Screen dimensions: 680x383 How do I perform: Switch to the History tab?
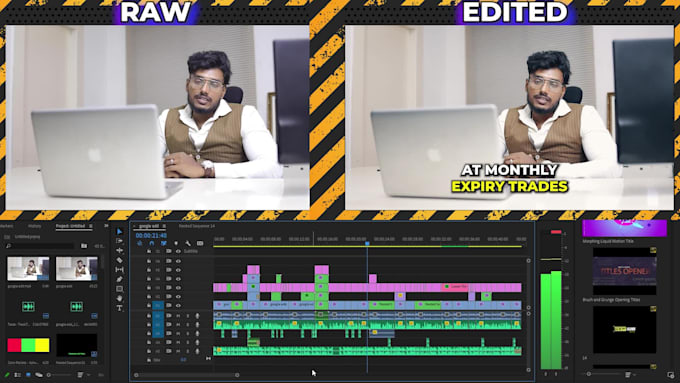coord(35,226)
